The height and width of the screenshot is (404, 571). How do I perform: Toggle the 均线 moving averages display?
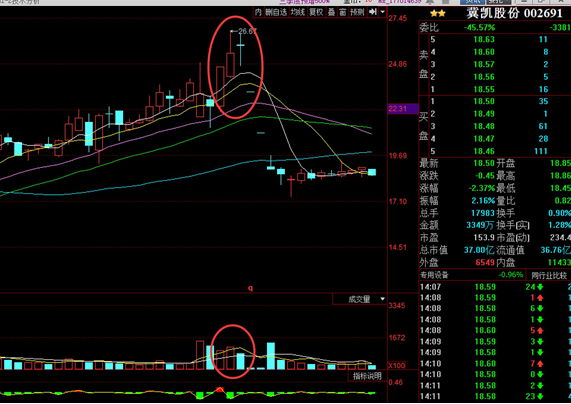[298, 12]
